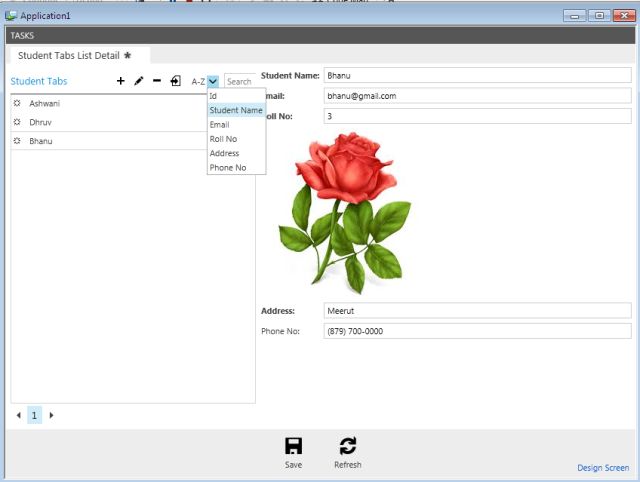Click gear icon next to Ashwani
This screenshot has width=640, height=482.
[17, 103]
